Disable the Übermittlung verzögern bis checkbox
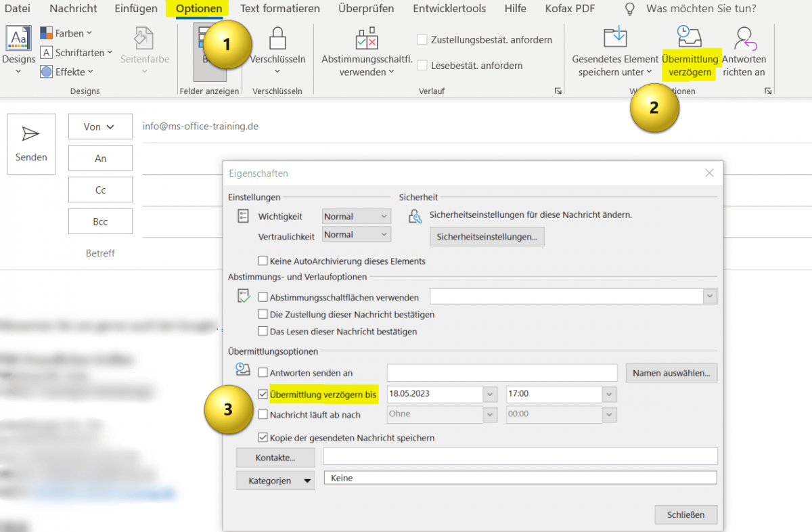The width and height of the screenshot is (812, 532). tap(263, 394)
